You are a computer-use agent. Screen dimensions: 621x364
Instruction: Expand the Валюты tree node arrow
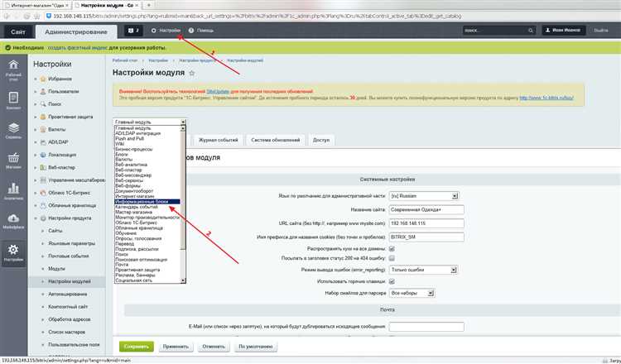[36, 130]
